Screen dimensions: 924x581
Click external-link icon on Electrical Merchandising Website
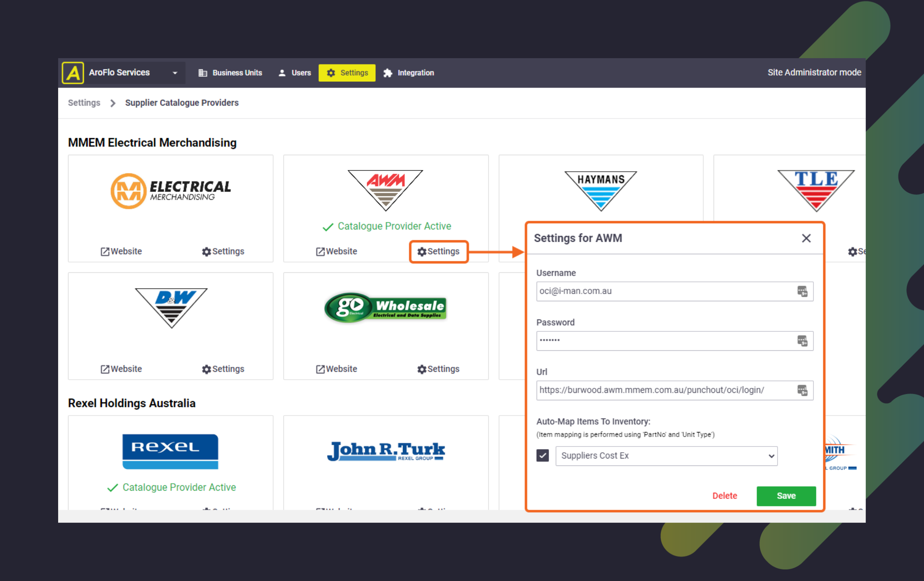(x=105, y=252)
